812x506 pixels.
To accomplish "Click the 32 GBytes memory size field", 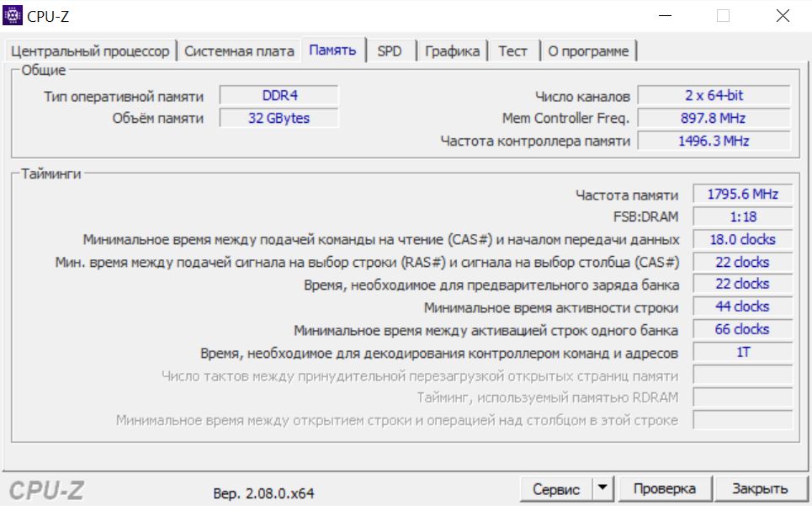I will [279, 118].
